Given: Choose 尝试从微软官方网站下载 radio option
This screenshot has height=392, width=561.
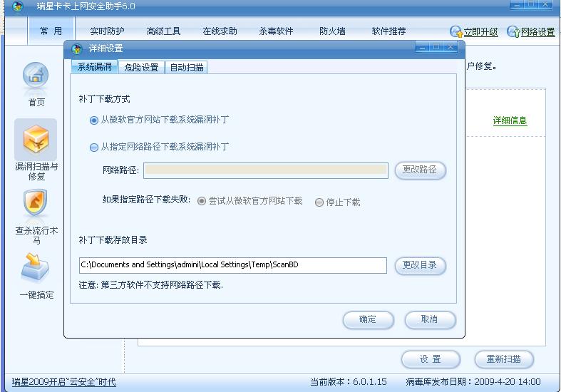Looking at the screenshot, I should point(202,201).
